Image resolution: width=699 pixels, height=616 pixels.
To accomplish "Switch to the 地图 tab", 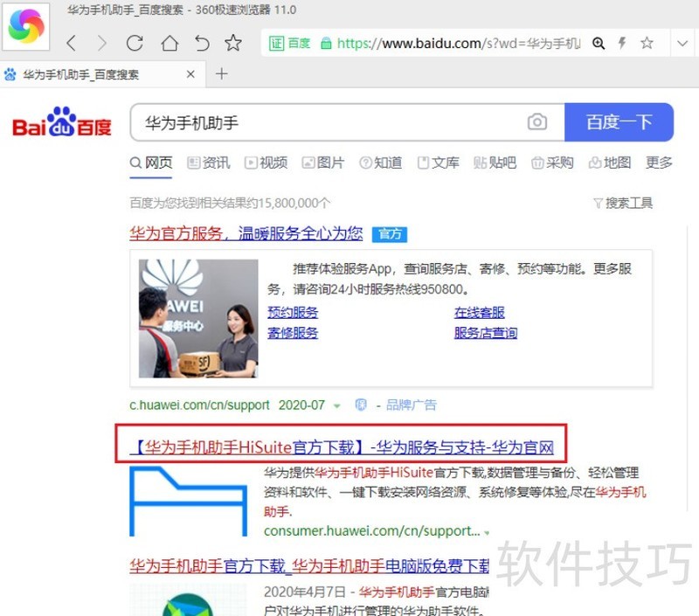I will (610, 163).
